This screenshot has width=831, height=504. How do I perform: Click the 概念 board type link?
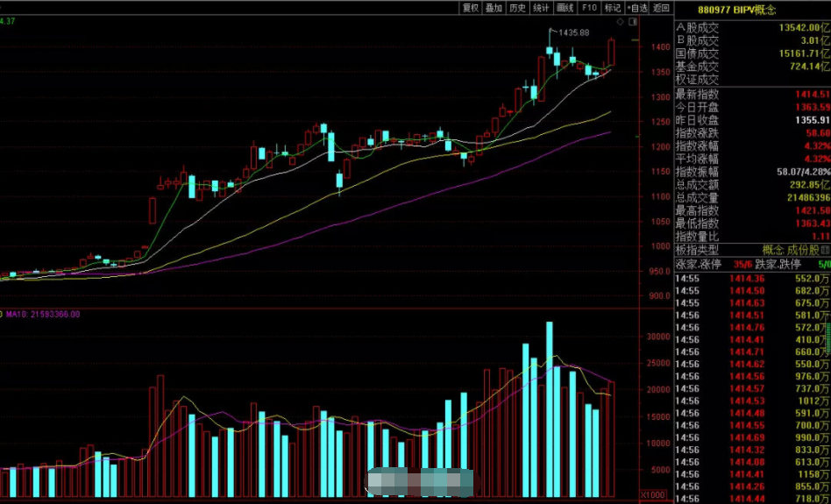[x=772, y=250]
